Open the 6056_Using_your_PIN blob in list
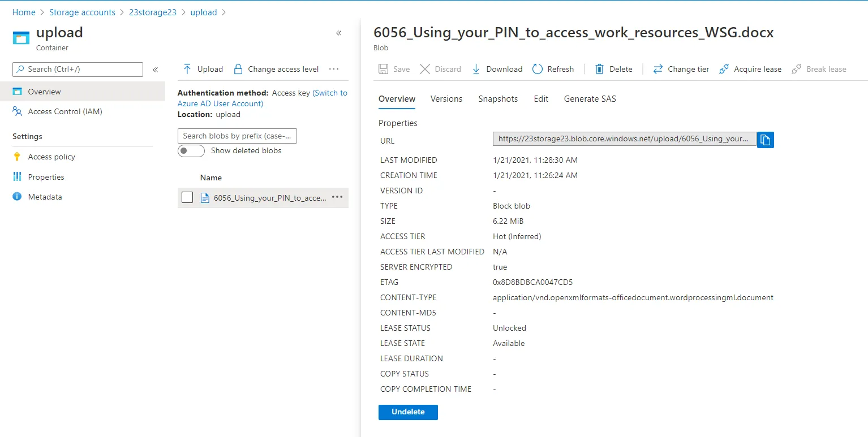Screen dimensions: 868x437 click(270, 198)
